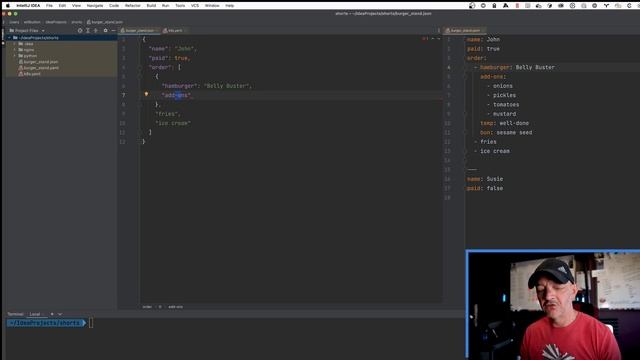Image resolution: width=640 pixels, height=360 pixels.
Task: Open the Apple menu
Action: coord(7,6)
